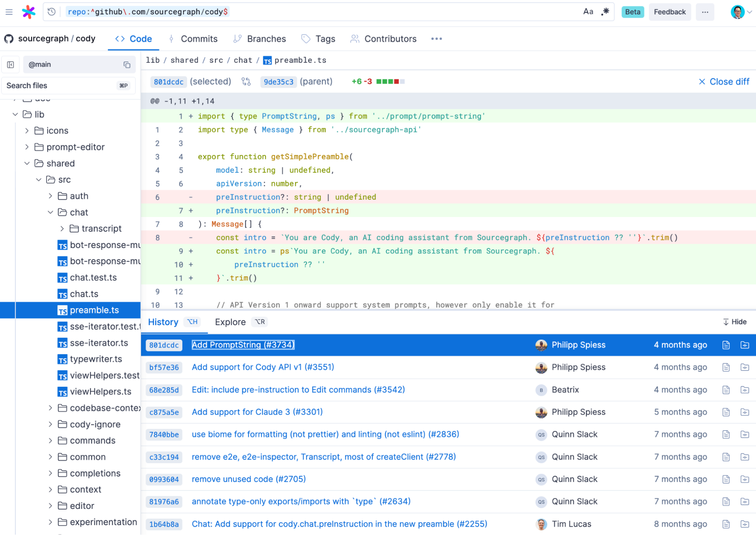Open commit Add support for Claude 3
Screen dimensions: 756x535
[257, 412]
